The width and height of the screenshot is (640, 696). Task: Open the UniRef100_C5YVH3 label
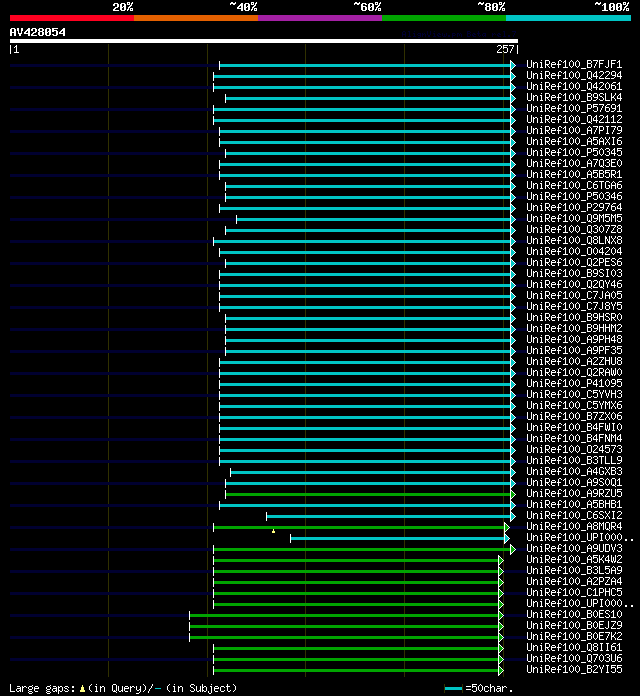(574, 395)
